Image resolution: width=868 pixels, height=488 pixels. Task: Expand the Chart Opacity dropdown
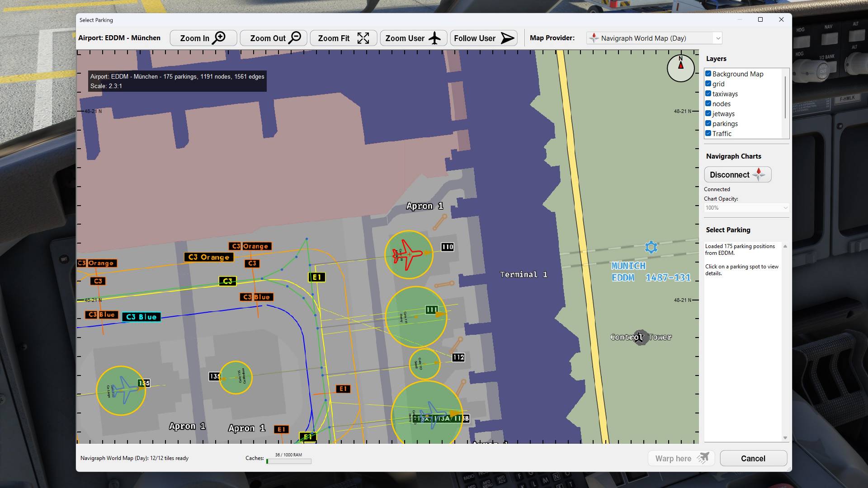pyautogui.click(x=746, y=208)
